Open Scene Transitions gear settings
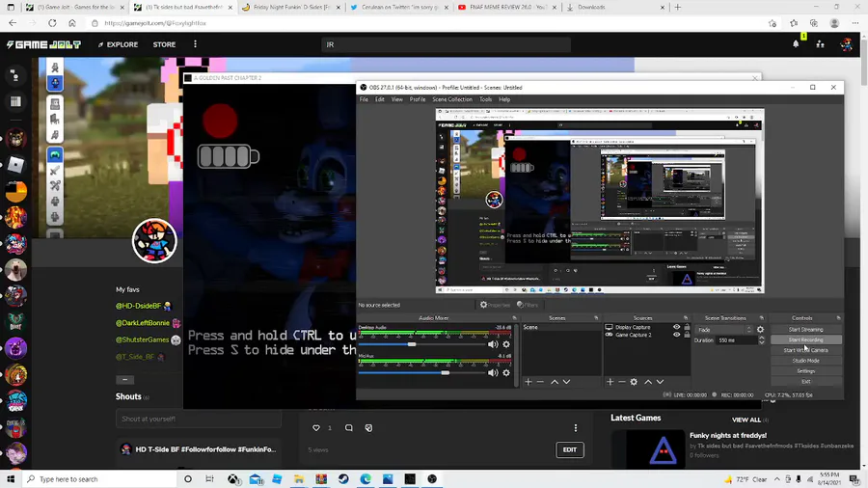This screenshot has width=868, height=488. (x=760, y=330)
